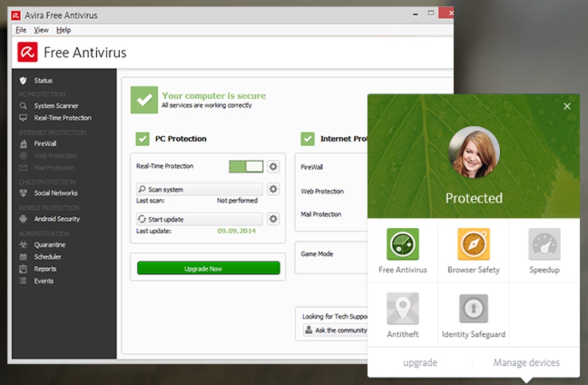This screenshot has height=385, width=588.
Task: Open the Help menu
Action: [63, 30]
